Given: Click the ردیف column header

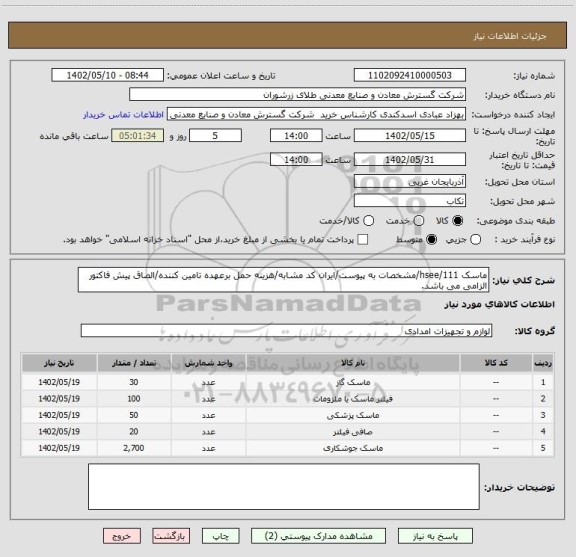Looking at the screenshot, I should 543,363.
